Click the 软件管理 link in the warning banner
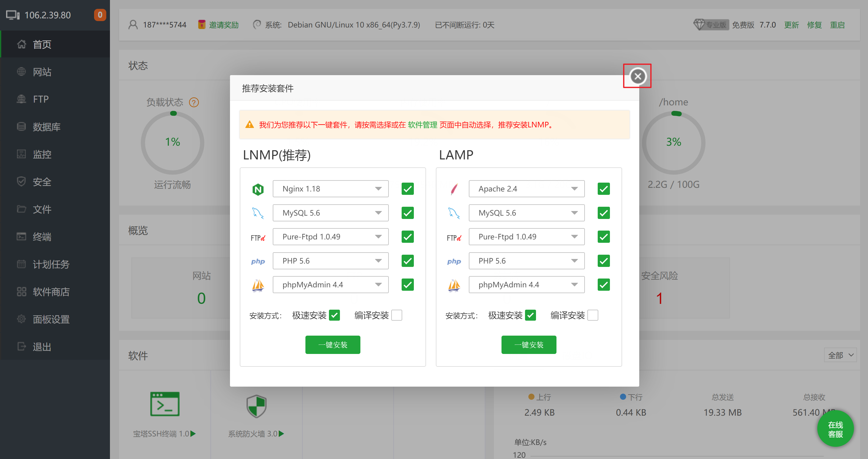This screenshot has width=868, height=459. coord(422,125)
